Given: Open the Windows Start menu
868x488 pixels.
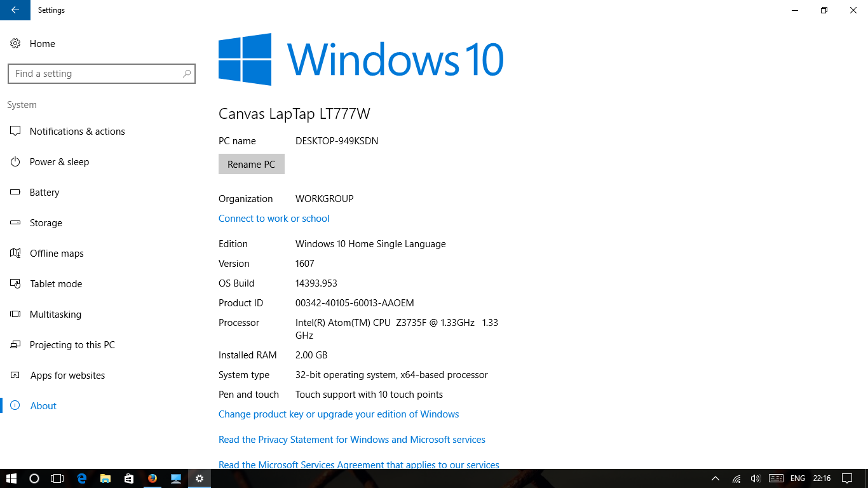Looking at the screenshot, I should tap(11, 478).
